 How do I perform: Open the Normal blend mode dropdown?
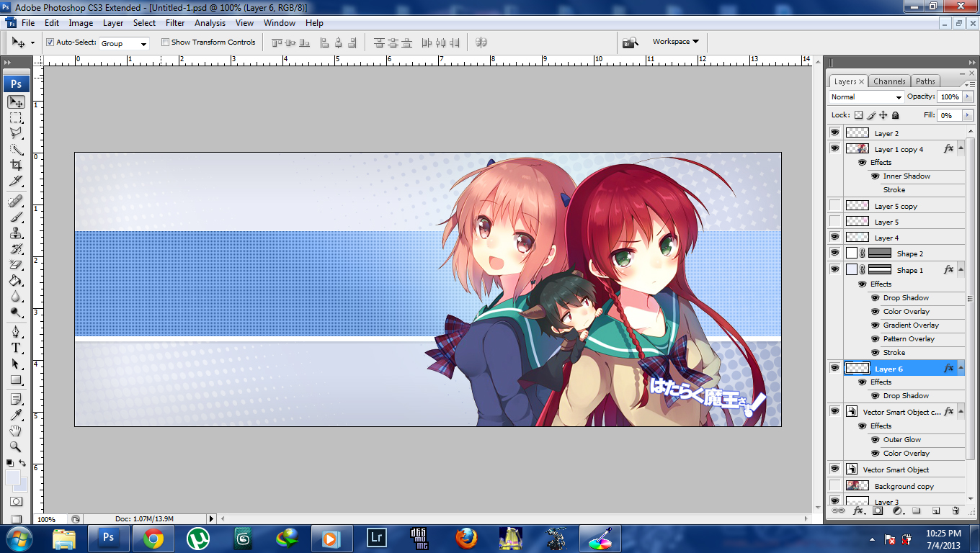[866, 97]
